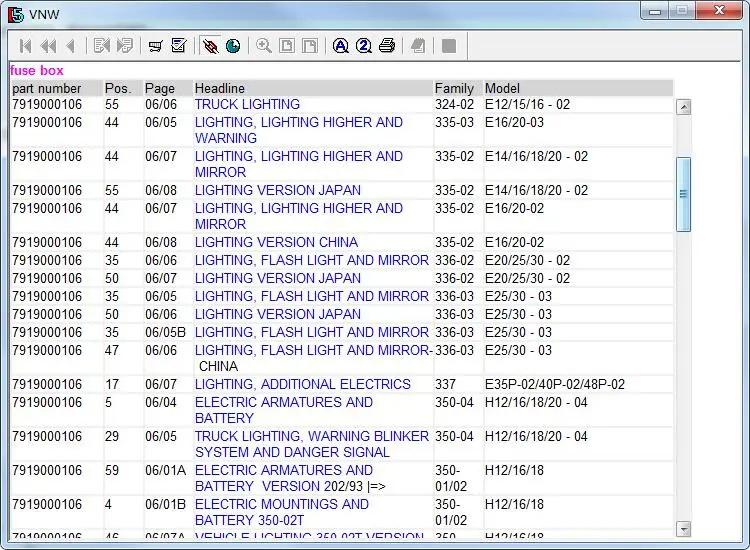
Task: Click part number in the TRUCK LIGHTING 324-02 row
Action: pyautogui.click(x=47, y=104)
